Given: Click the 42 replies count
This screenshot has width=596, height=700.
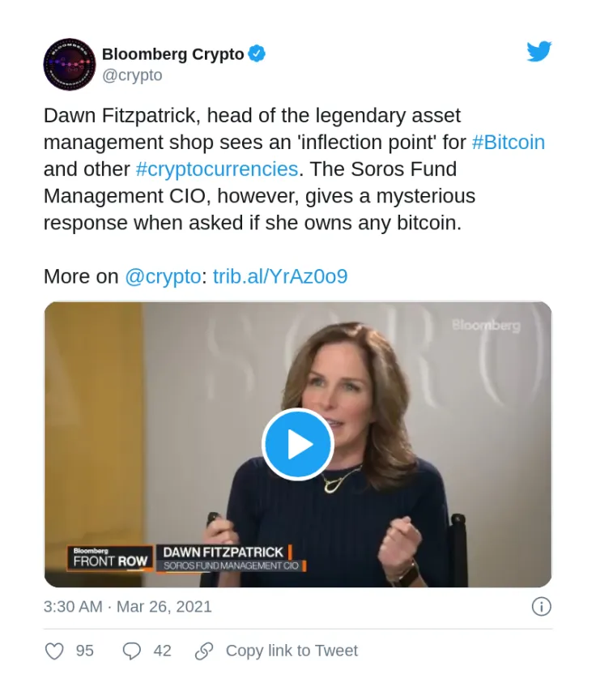Looking at the screenshot, I should tap(162, 651).
